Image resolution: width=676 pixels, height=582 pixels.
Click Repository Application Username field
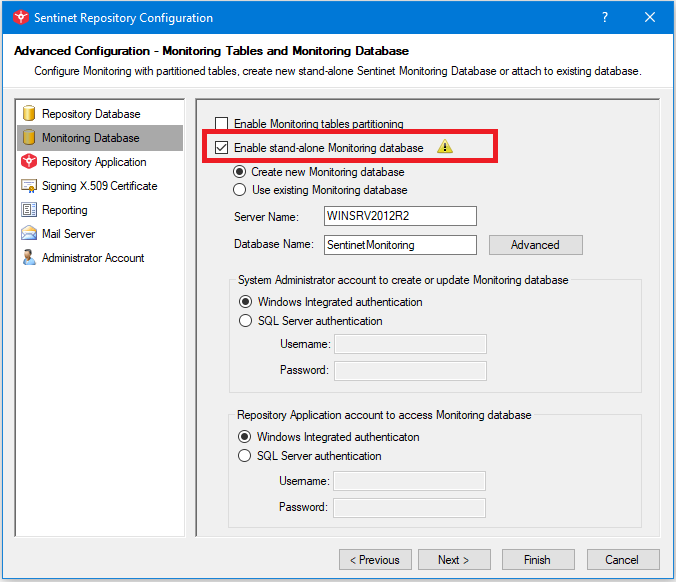409,481
